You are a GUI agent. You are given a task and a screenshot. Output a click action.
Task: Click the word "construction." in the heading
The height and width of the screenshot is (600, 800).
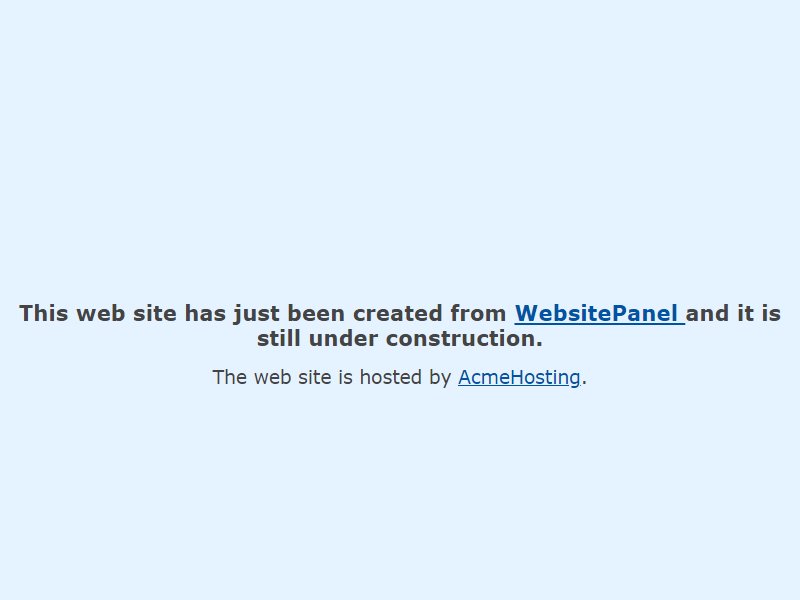point(464,338)
